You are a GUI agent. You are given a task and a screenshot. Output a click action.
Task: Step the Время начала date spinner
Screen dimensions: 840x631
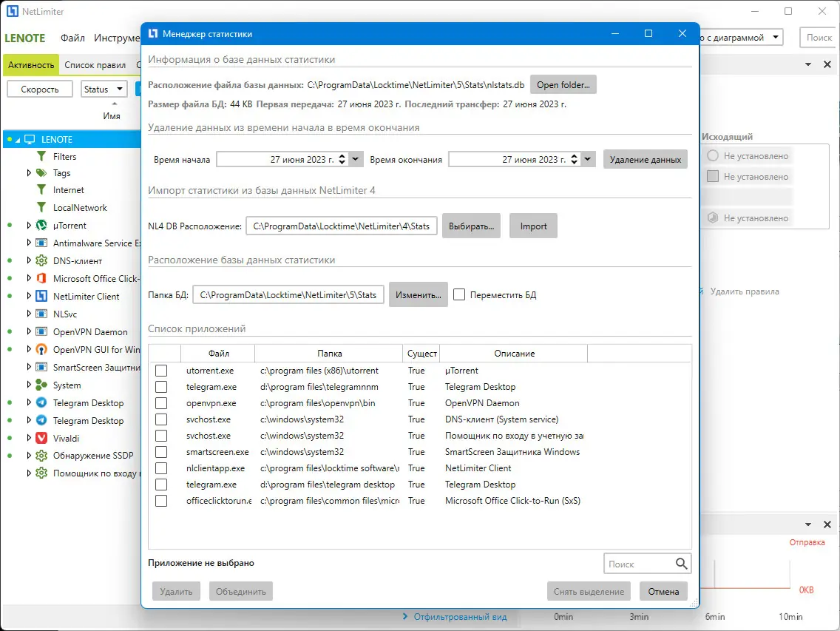(342, 159)
